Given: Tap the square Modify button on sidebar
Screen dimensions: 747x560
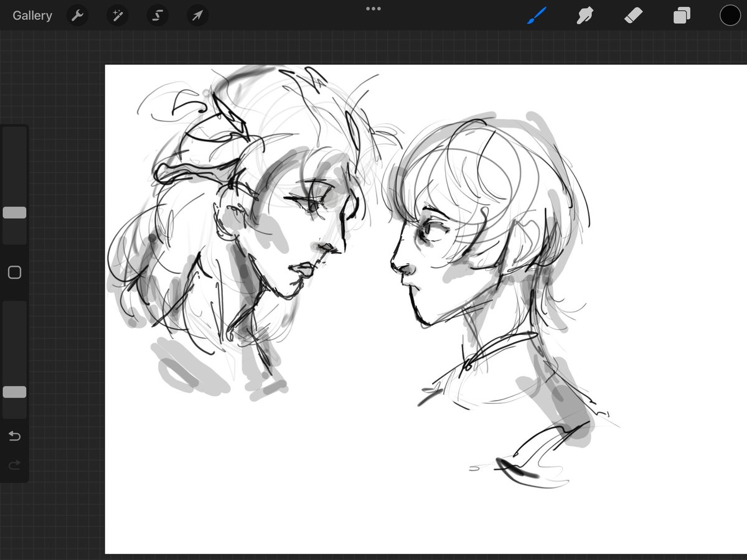Looking at the screenshot, I should pos(14,273).
